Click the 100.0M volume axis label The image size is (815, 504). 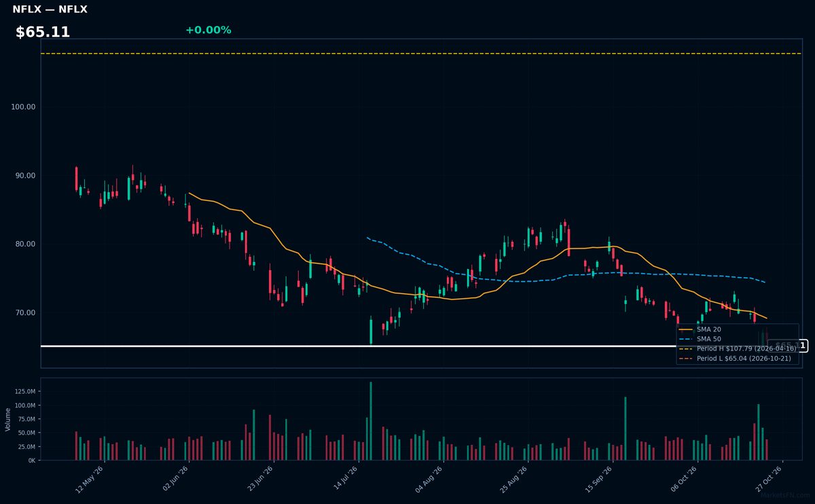[24, 406]
